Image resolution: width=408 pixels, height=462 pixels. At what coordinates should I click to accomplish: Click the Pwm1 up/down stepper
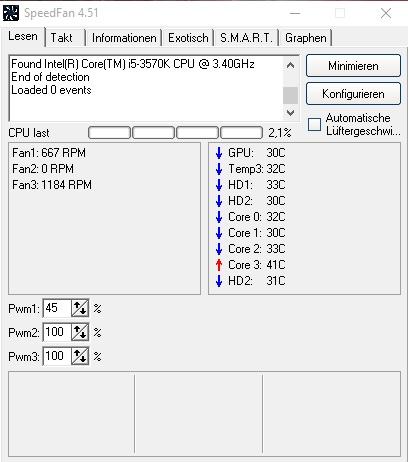pos(80,308)
